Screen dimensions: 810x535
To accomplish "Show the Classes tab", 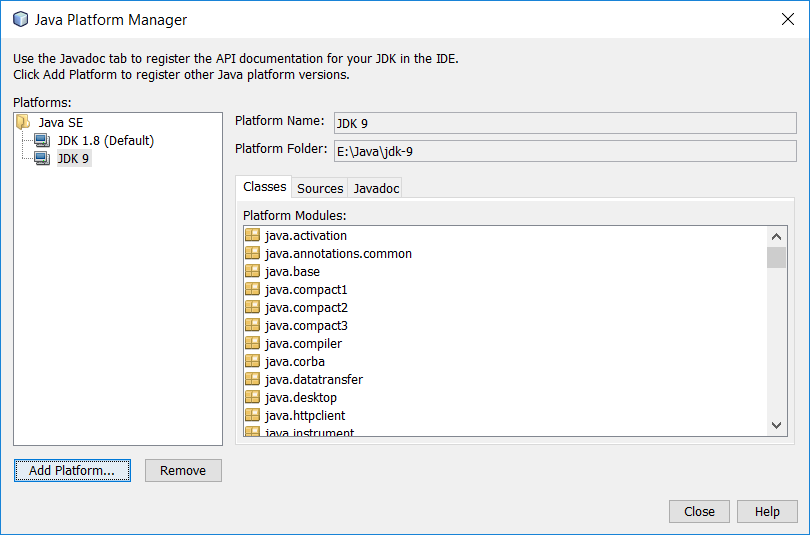I will (x=264, y=187).
